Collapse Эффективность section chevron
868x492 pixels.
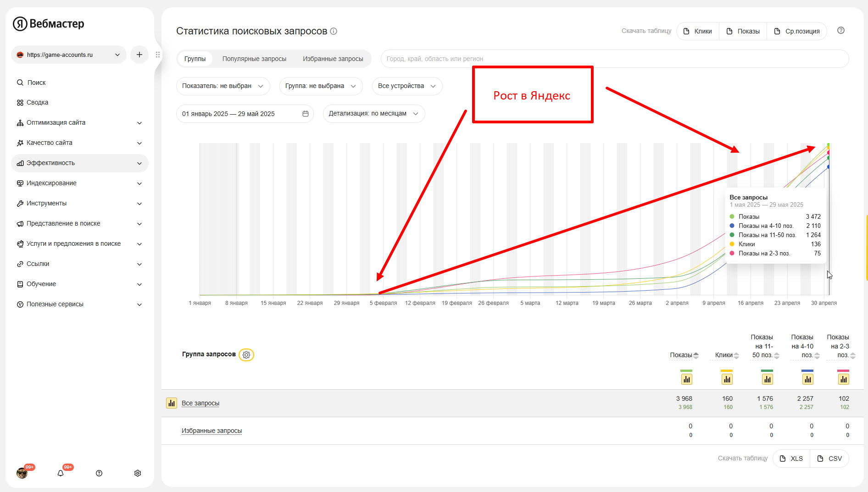(139, 163)
